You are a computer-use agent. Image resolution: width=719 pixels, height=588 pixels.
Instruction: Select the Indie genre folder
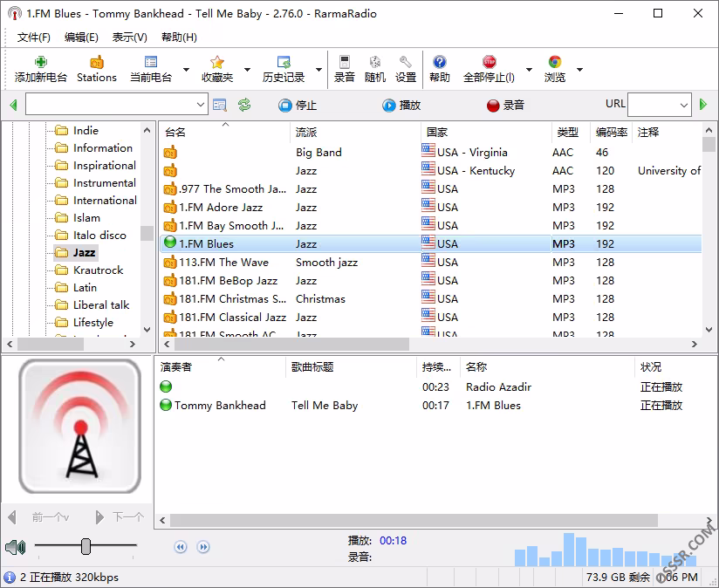coord(77,131)
